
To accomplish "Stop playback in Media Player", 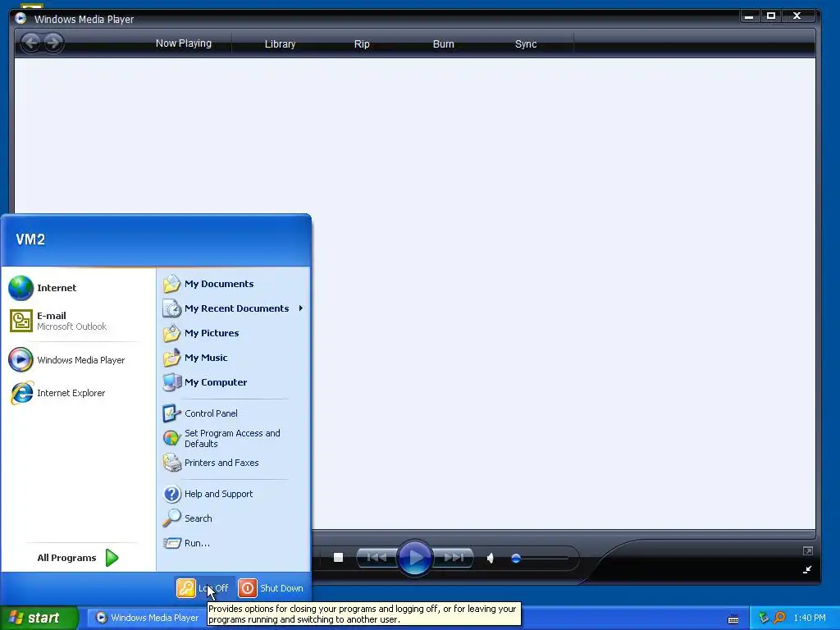I will (x=338, y=558).
